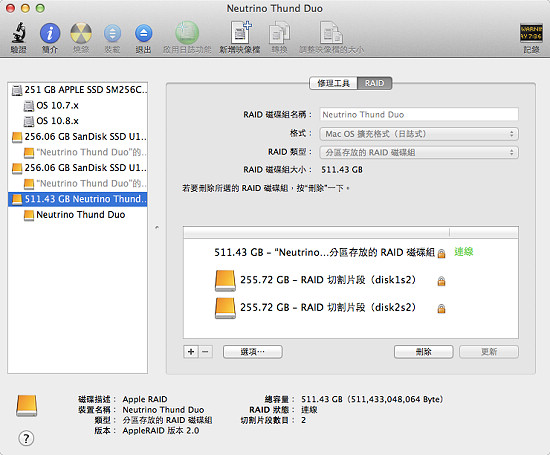The height and width of the screenshot is (455, 550).
Task: Click the Apple RAID disk description value
Action: pos(145,399)
